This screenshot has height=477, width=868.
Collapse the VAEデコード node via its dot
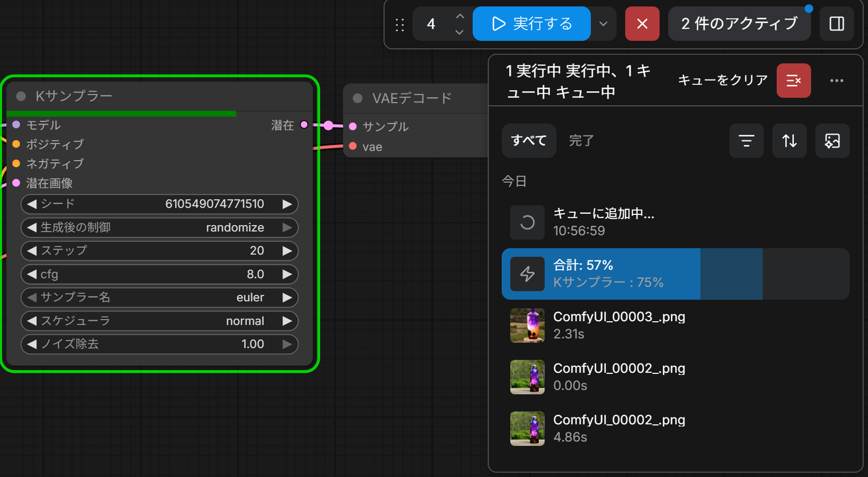click(x=358, y=98)
